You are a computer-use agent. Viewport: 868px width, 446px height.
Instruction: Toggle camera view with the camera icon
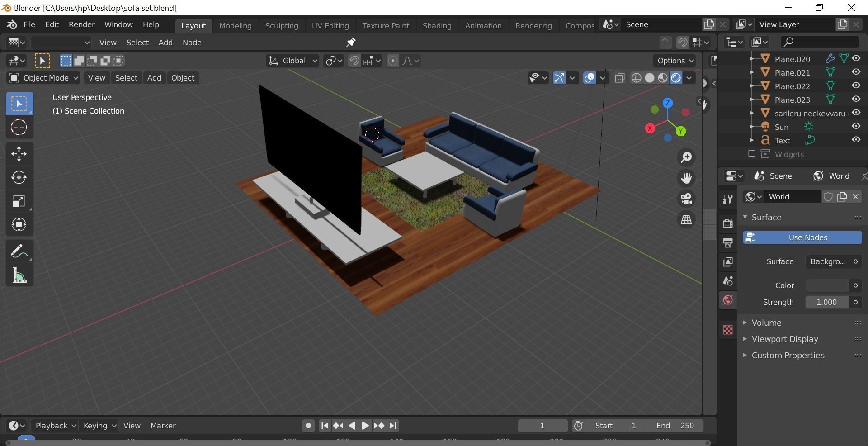686,199
